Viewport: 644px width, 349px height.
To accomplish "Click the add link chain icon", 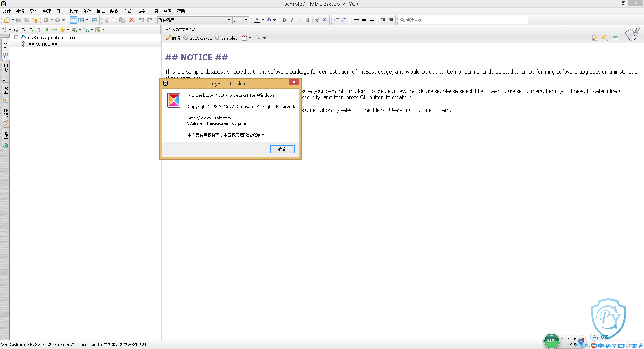I will click(74, 30).
